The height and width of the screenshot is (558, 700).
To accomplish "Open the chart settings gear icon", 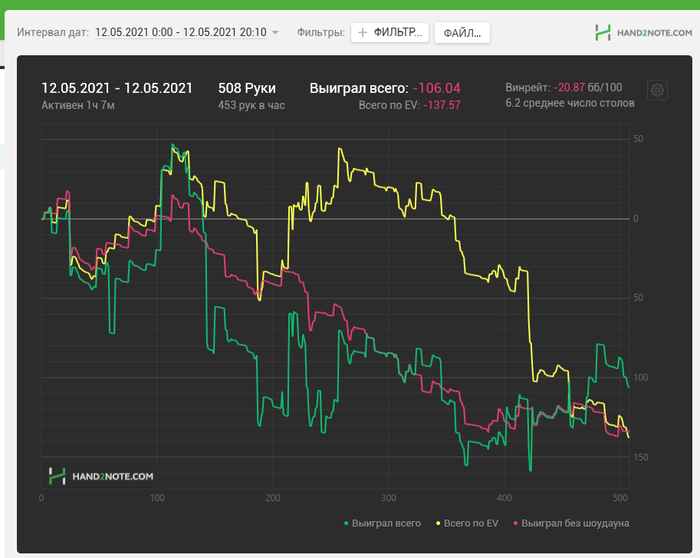I will tap(657, 90).
